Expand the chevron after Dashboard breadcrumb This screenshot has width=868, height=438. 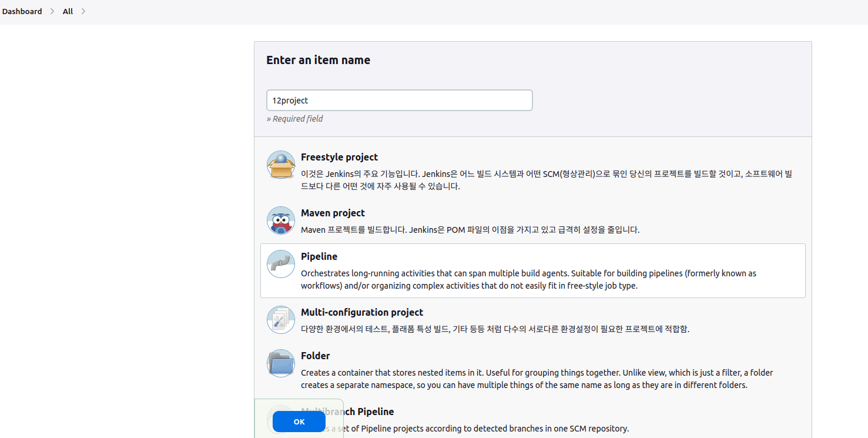coord(52,11)
